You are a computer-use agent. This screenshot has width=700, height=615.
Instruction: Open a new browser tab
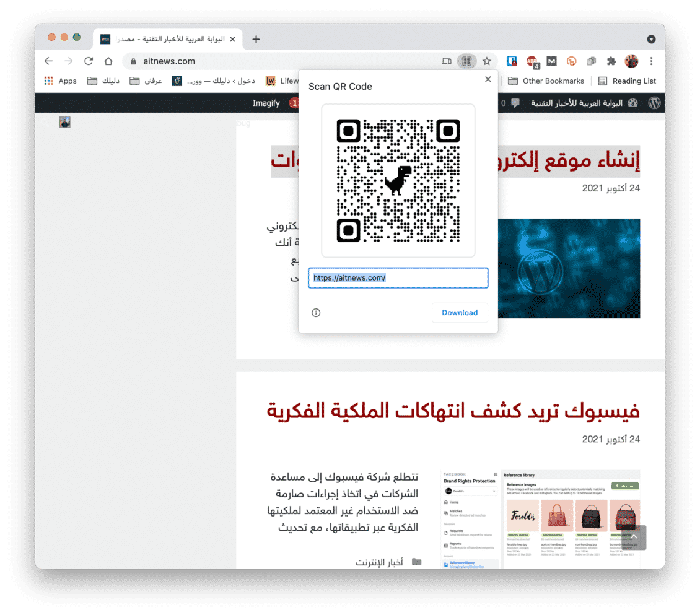256,39
